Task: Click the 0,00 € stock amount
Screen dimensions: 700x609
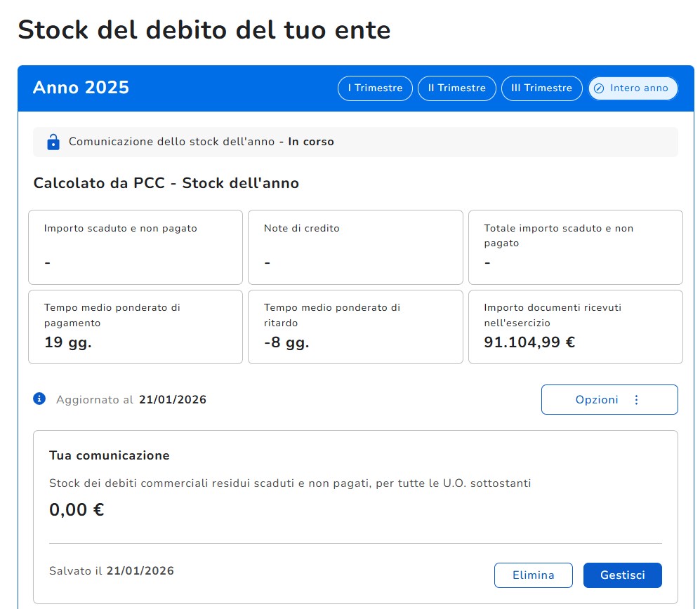Action: (x=77, y=510)
